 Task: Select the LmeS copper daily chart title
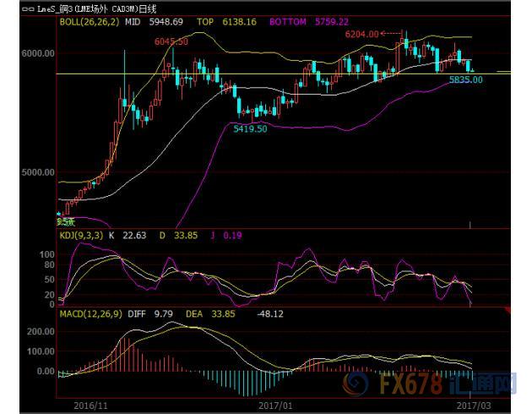[97, 9]
